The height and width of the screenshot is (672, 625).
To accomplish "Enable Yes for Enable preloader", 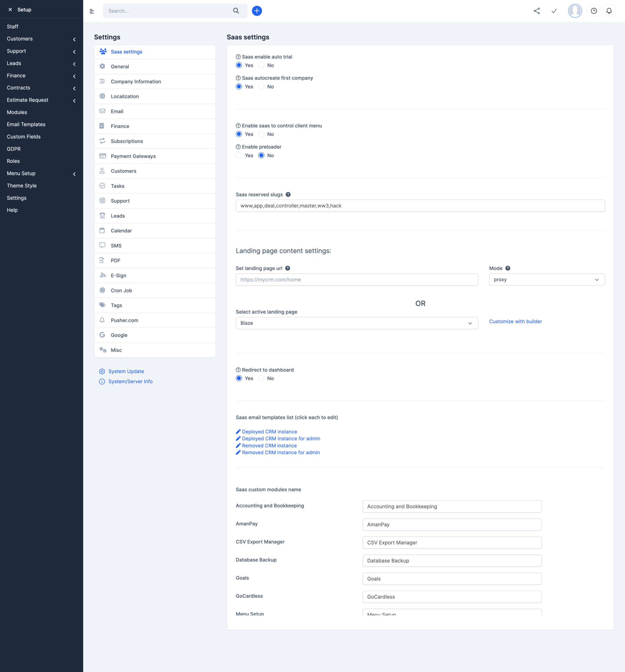I will tap(239, 155).
